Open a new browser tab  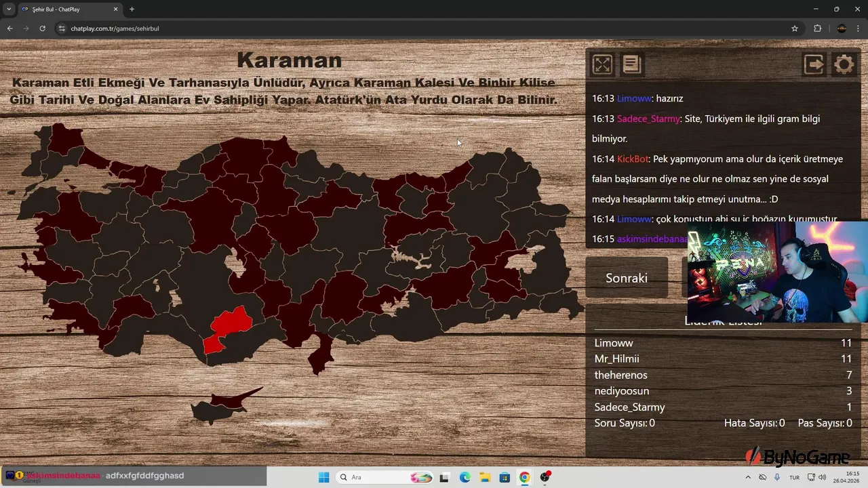pos(132,9)
